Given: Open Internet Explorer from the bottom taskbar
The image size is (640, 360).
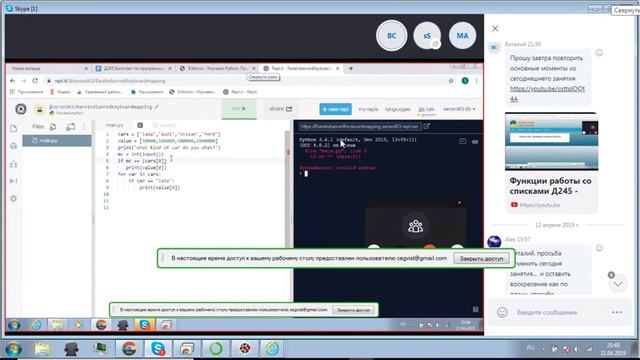Looking at the screenshot, I should click(x=272, y=349).
